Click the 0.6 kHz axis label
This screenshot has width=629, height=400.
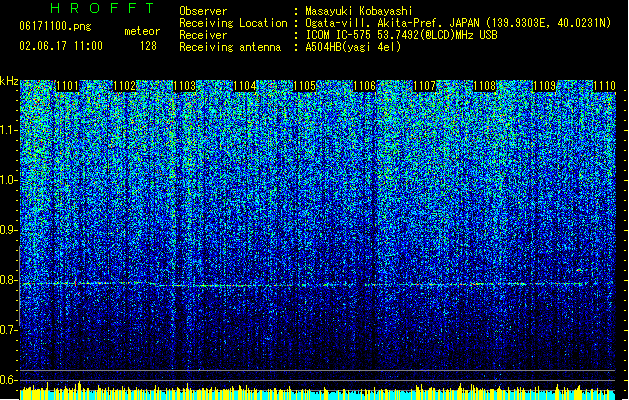click(9, 380)
